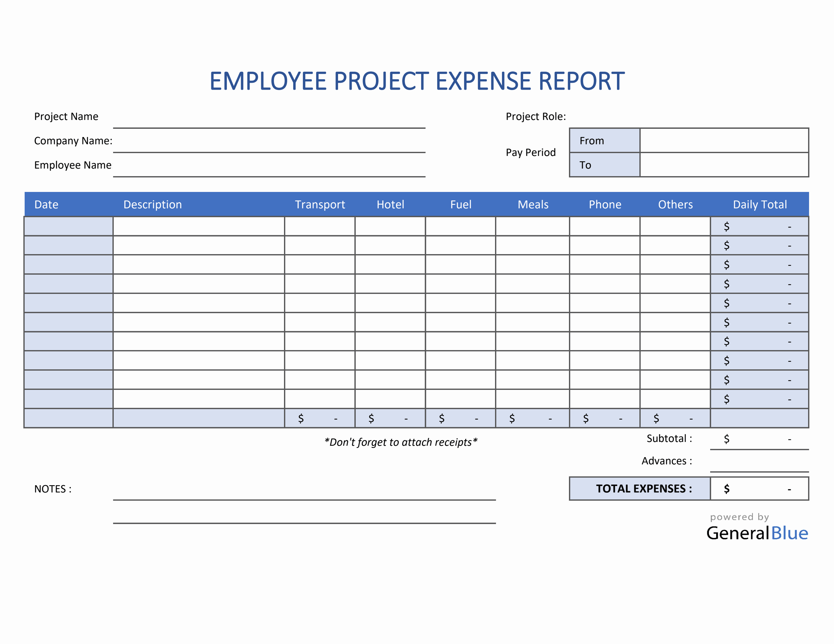Click the 'NOTES :' label
834x644 pixels.
click(x=53, y=489)
